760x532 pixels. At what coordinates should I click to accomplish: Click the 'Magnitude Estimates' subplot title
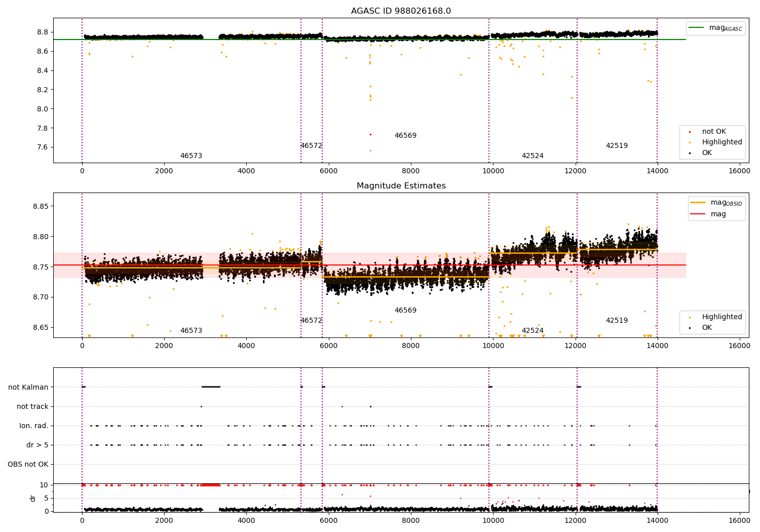pos(401,186)
